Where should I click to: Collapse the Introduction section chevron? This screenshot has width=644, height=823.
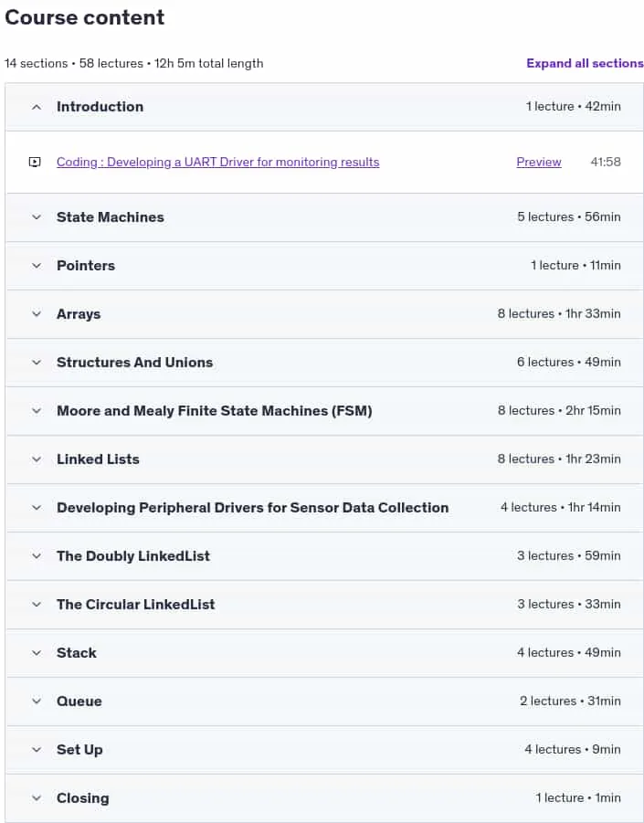(x=37, y=107)
